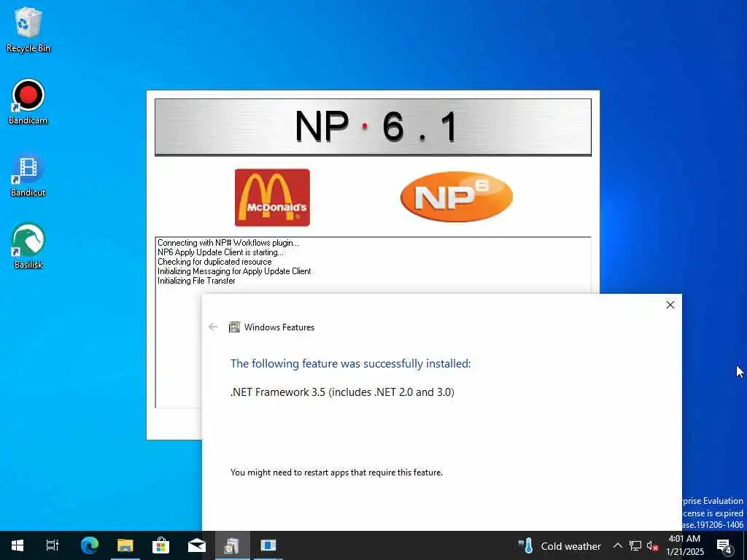Select 'Checking for duplicated resource' log line
This screenshot has height=560, width=747.
[214, 262]
